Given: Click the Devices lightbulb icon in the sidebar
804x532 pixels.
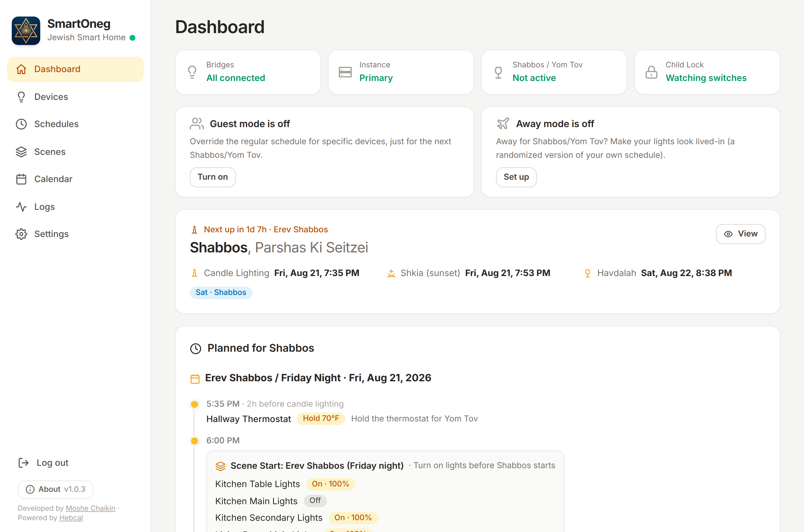Looking at the screenshot, I should coord(21,97).
